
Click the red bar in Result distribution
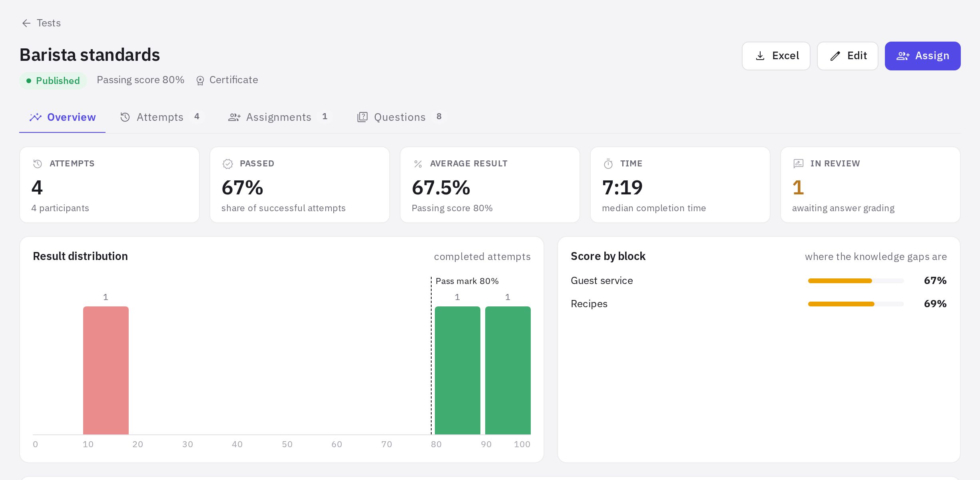point(106,370)
